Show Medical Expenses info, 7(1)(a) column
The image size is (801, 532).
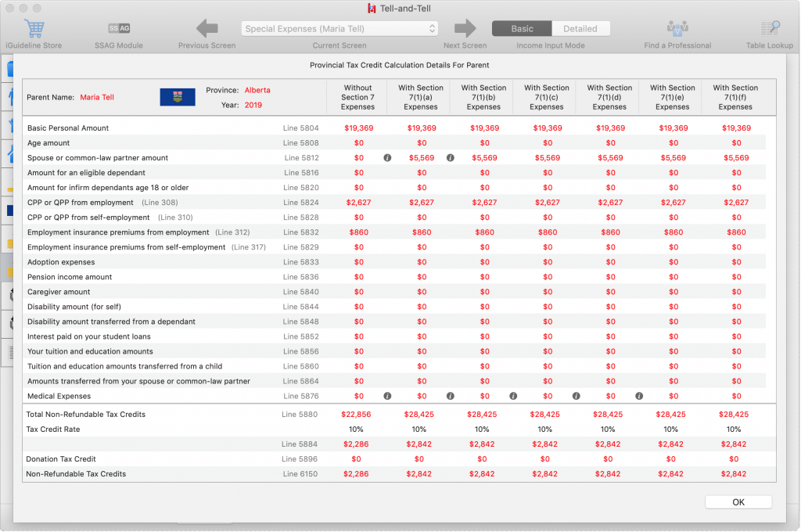pyautogui.click(x=450, y=396)
